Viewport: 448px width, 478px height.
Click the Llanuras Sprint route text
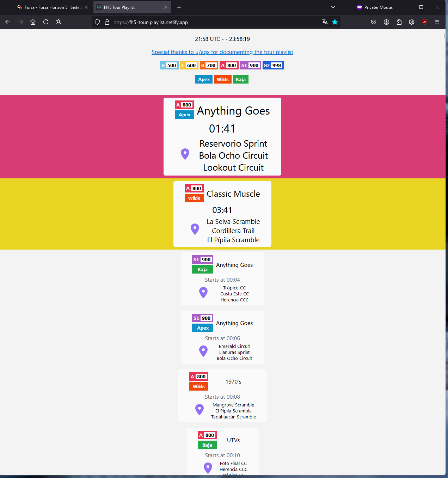tap(234, 353)
